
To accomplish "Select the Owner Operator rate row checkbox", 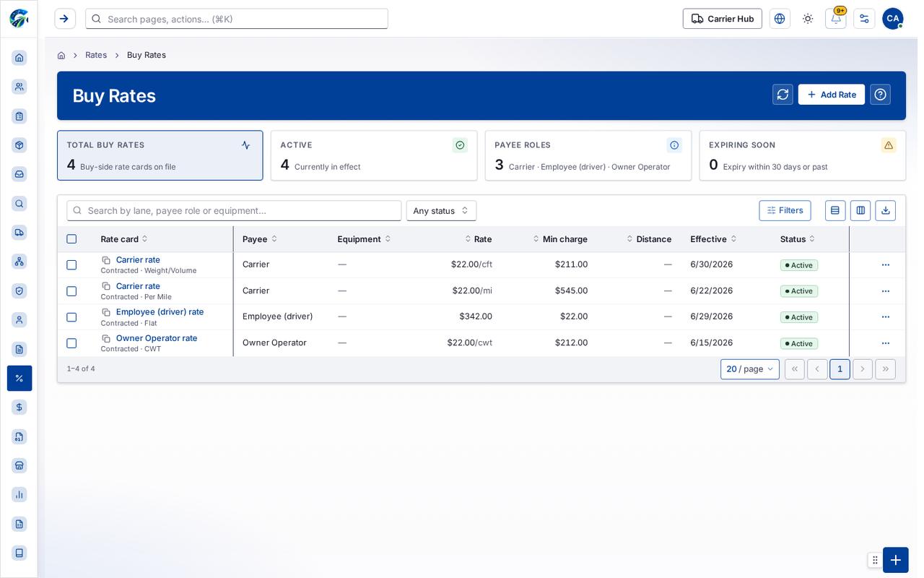I will 71,343.
